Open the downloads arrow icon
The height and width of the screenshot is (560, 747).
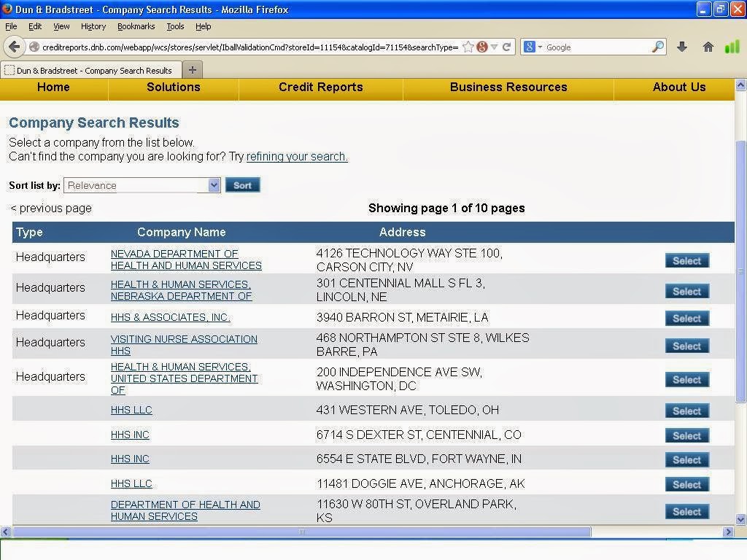(682, 47)
